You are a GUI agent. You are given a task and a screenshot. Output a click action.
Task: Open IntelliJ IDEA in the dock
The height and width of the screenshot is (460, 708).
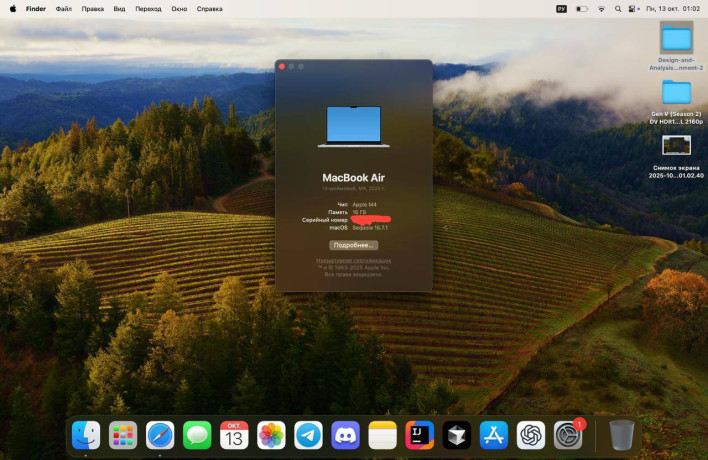pos(419,435)
